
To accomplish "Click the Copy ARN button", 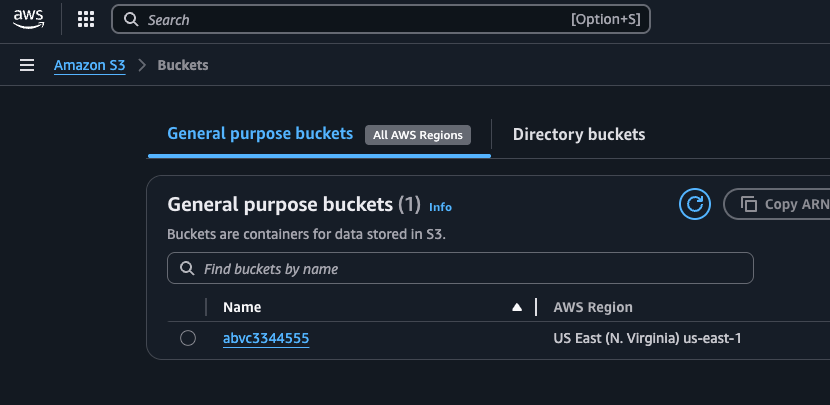I will (x=778, y=204).
